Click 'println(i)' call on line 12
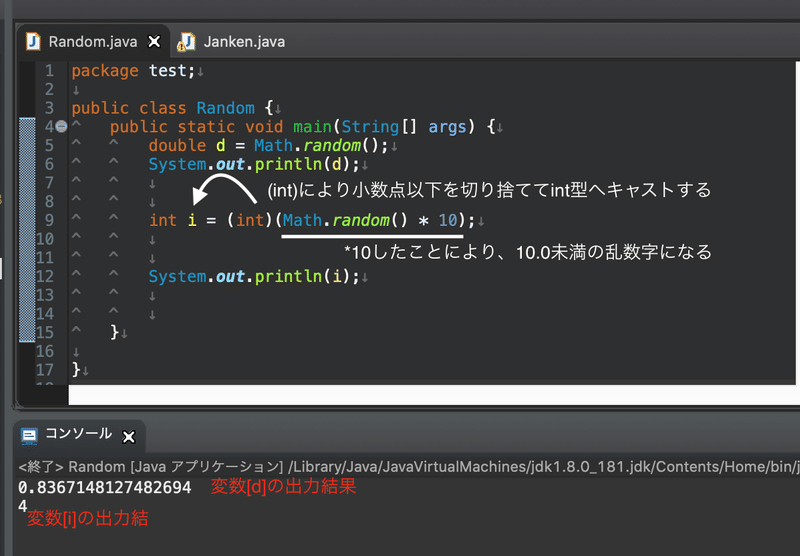Viewport: 800px width, 556px height. pyautogui.click(x=303, y=276)
